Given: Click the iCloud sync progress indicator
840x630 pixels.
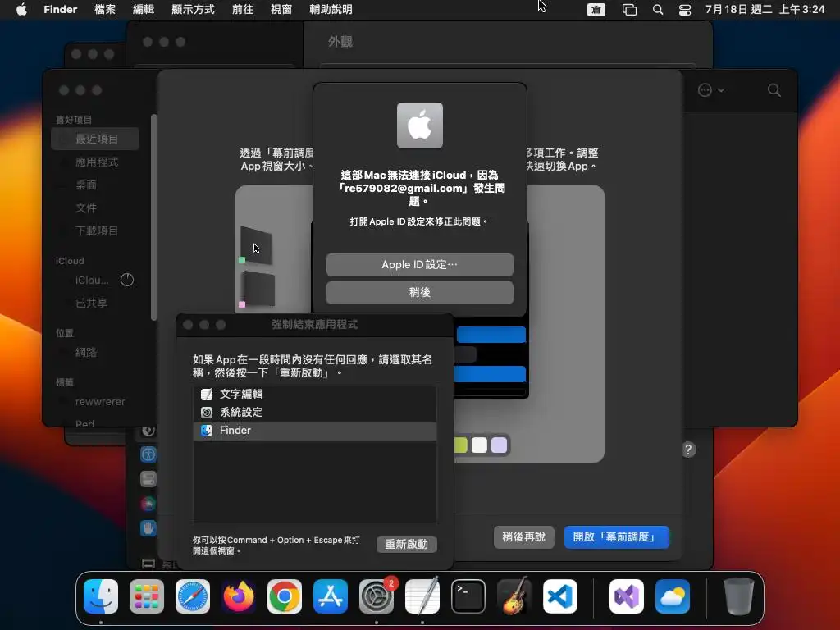Looking at the screenshot, I should click(127, 280).
